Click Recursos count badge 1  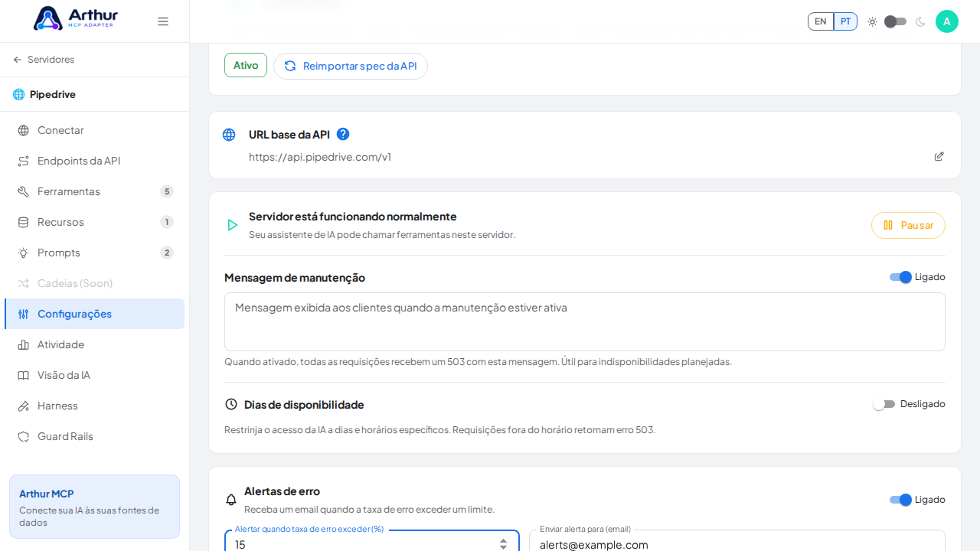click(x=167, y=222)
